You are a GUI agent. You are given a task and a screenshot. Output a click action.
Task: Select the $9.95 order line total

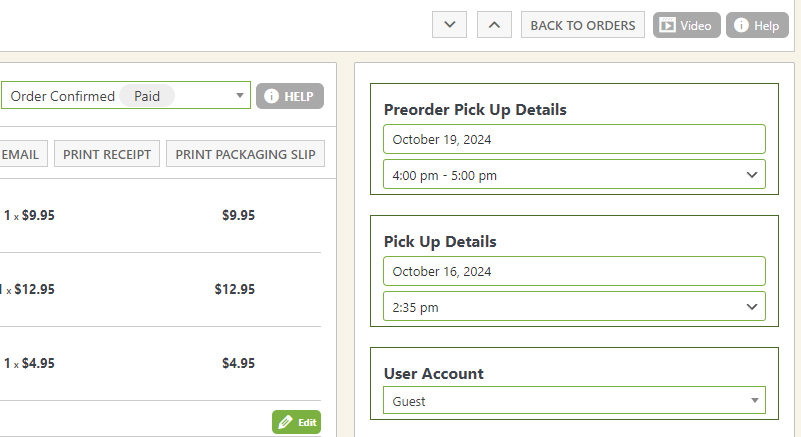click(x=238, y=215)
